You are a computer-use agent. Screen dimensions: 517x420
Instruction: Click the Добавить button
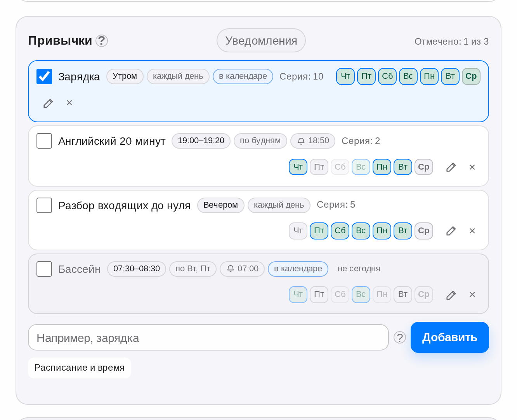[450, 337]
